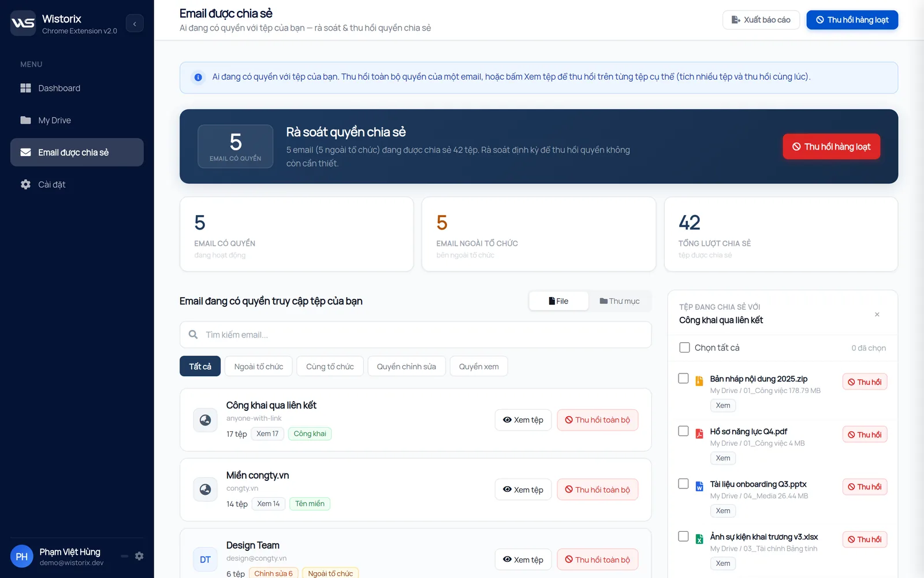Click Thu hồi toàn bộ for Design Team

tap(598, 560)
